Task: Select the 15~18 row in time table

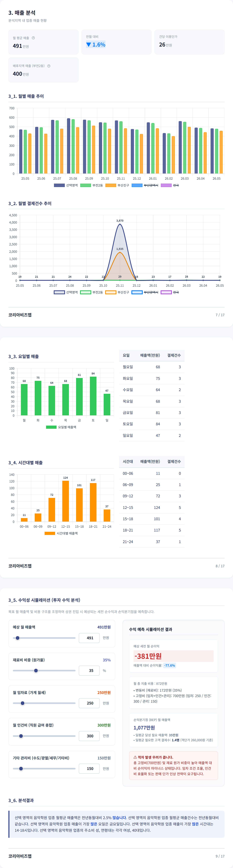Action: click(152, 519)
